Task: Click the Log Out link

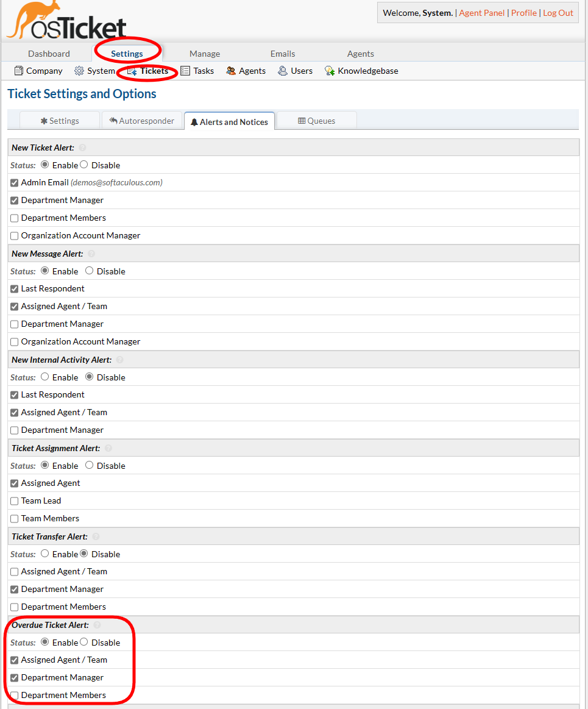Action: pos(558,13)
